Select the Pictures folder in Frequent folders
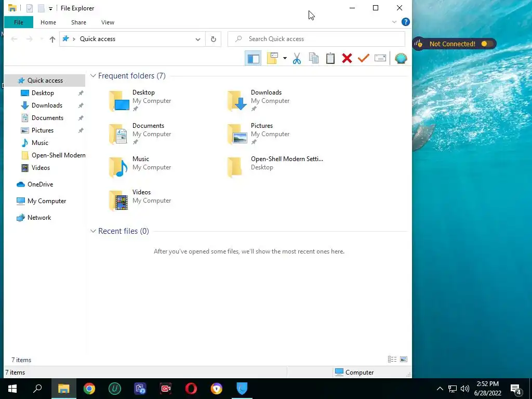532x399 pixels. [260, 134]
